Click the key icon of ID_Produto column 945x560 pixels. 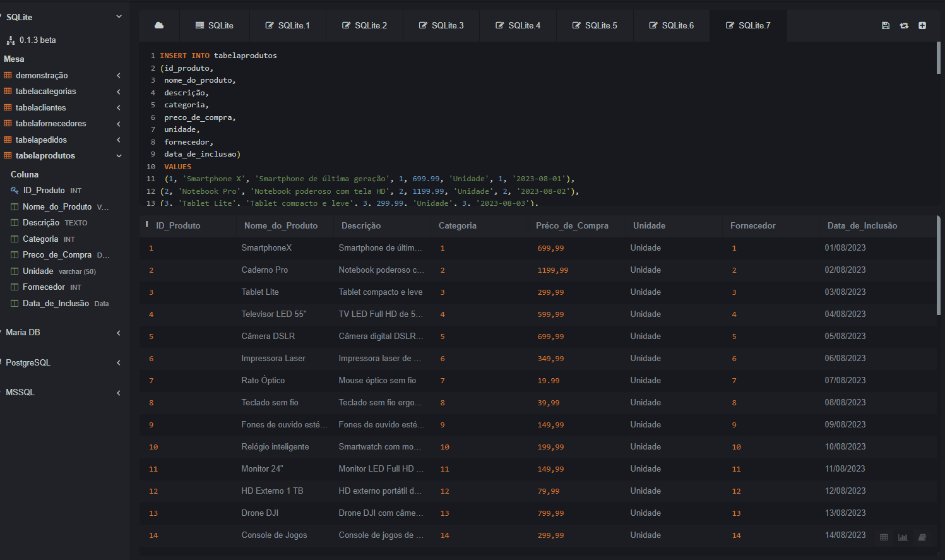pos(15,190)
